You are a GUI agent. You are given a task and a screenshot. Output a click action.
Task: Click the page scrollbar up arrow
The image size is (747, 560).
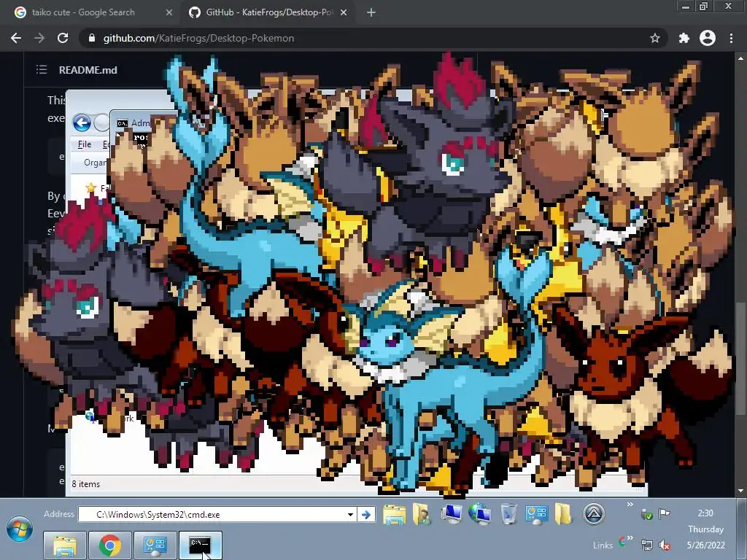coord(740,58)
